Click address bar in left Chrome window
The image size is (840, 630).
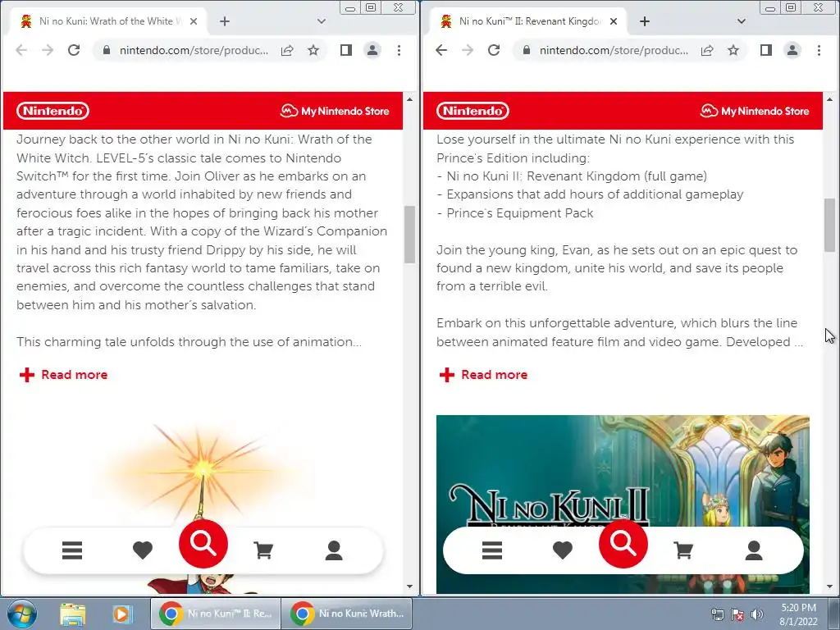194,50
